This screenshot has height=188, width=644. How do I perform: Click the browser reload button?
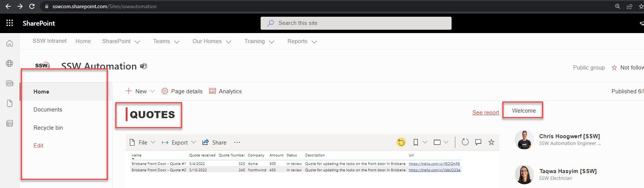coord(32,6)
